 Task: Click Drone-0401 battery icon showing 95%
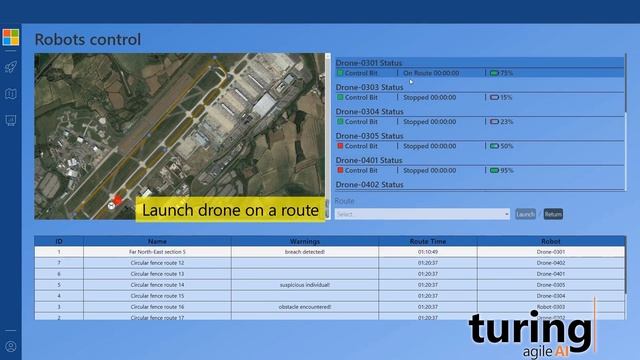coord(494,171)
